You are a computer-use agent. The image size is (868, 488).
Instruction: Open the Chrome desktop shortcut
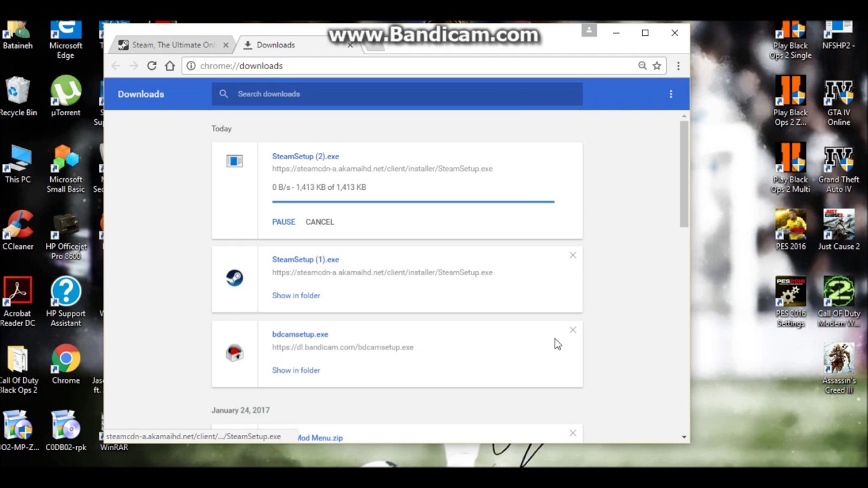tap(66, 365)
